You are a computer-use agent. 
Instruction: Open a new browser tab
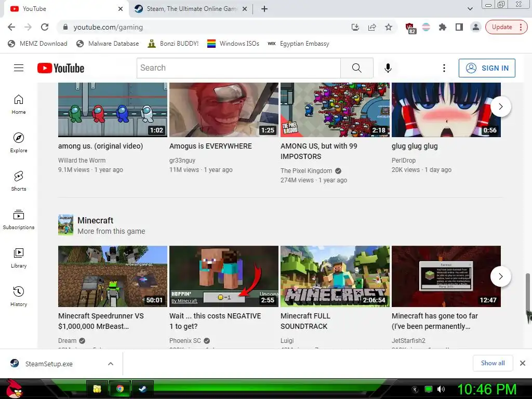264,9
